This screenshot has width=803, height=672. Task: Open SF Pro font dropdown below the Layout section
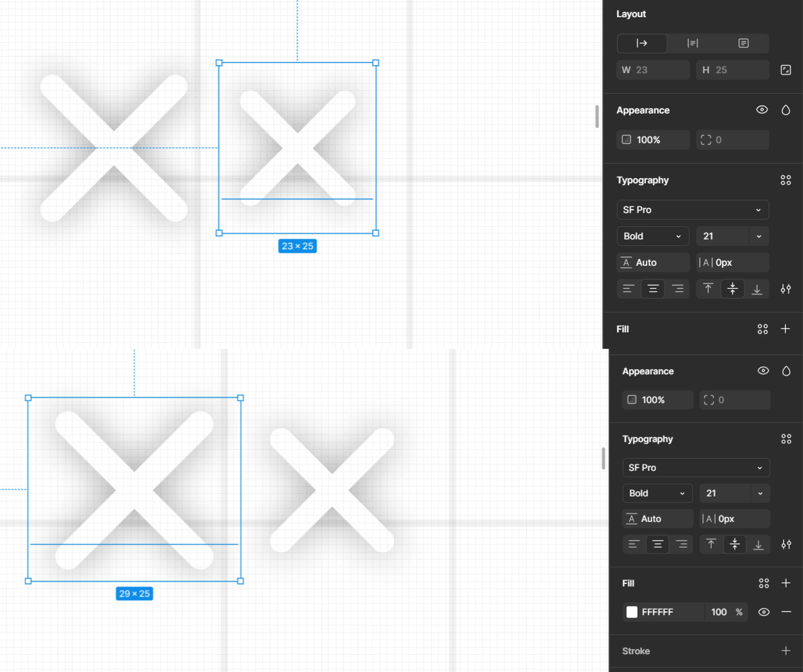pos(692,210)
